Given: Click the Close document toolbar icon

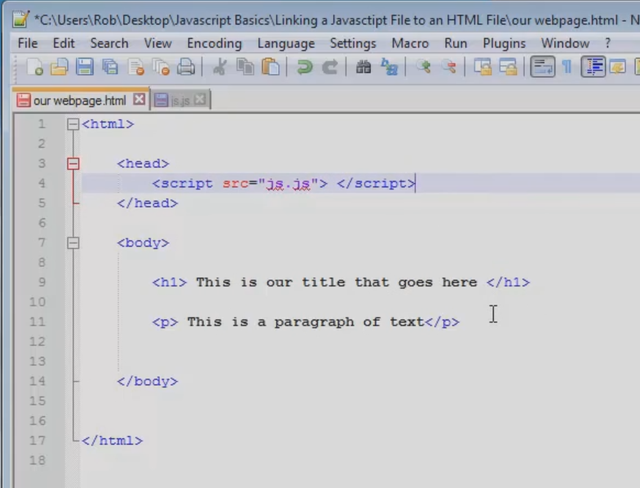Looking at the screenshot, I should (x=136, y=67).
